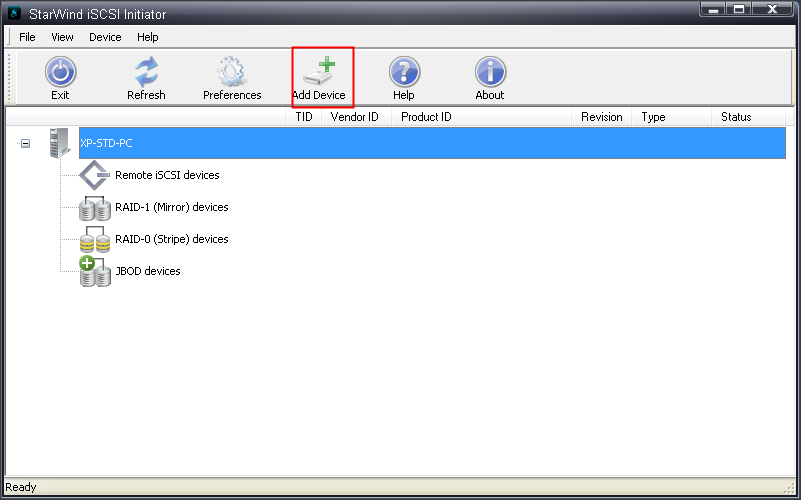Click the Exit power icon in toolbar
The image size is (801, 500).
tap(60, 72)
